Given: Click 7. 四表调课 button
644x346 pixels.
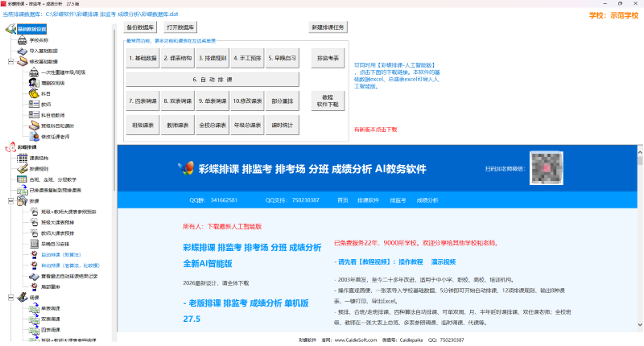Looking at the screenshot, I should [x=142, y=101].
